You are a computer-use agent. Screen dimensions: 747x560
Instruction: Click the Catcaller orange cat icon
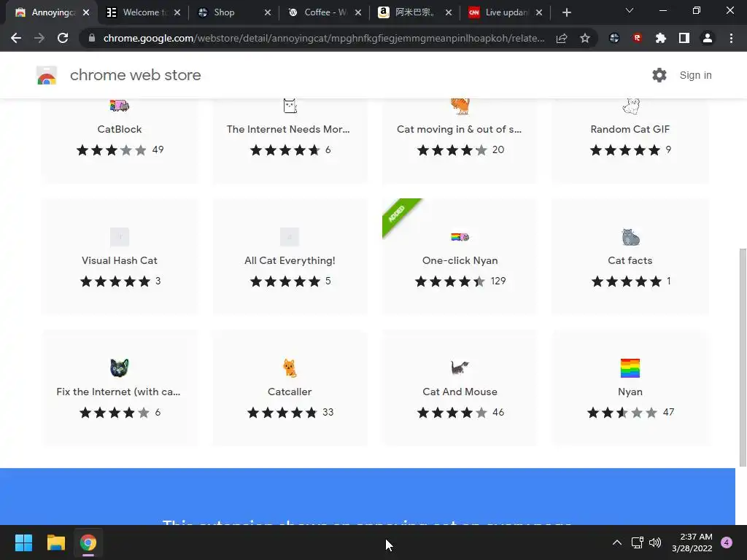[x=289, y=367]
